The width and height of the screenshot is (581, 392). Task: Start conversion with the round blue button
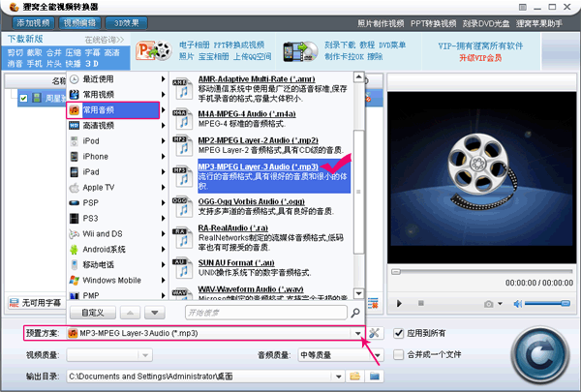(x=540, y=355)
